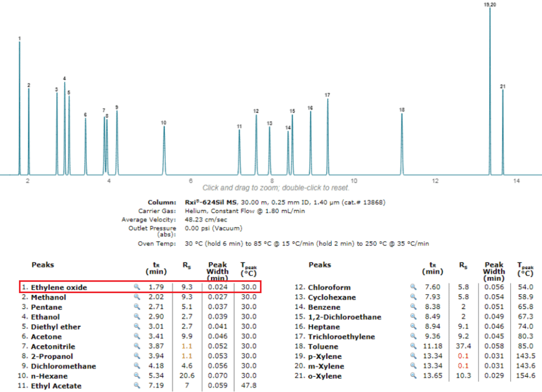Click chromatogram peak labeled 18
The image size is (542, 392).
pos(402,143)
